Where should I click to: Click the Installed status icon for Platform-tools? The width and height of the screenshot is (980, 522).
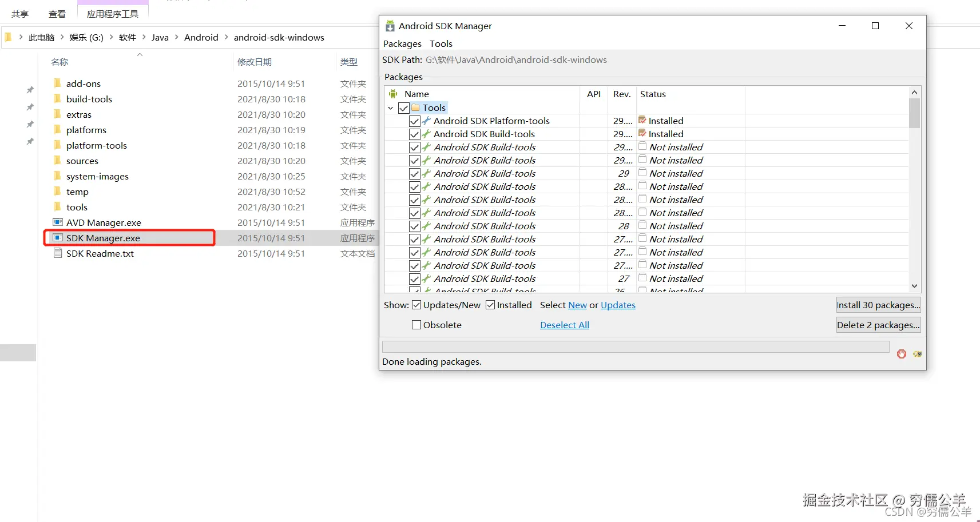point(642,120)
